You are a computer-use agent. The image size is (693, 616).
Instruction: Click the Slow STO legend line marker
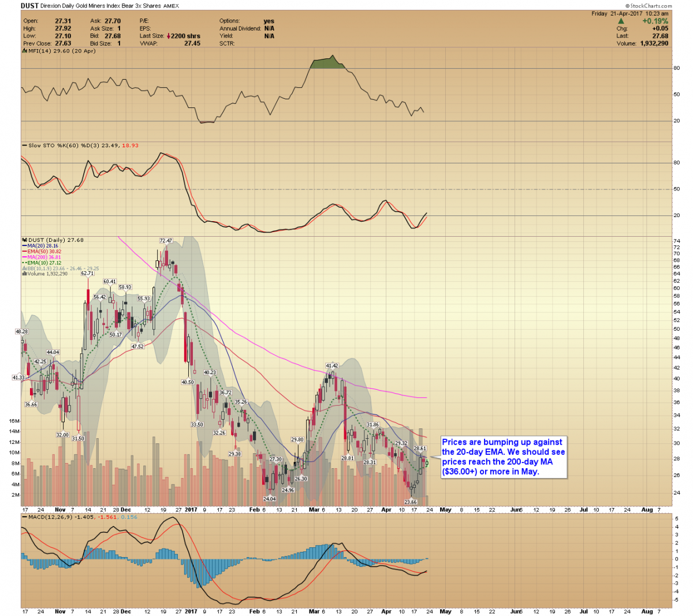coord(24,146)
